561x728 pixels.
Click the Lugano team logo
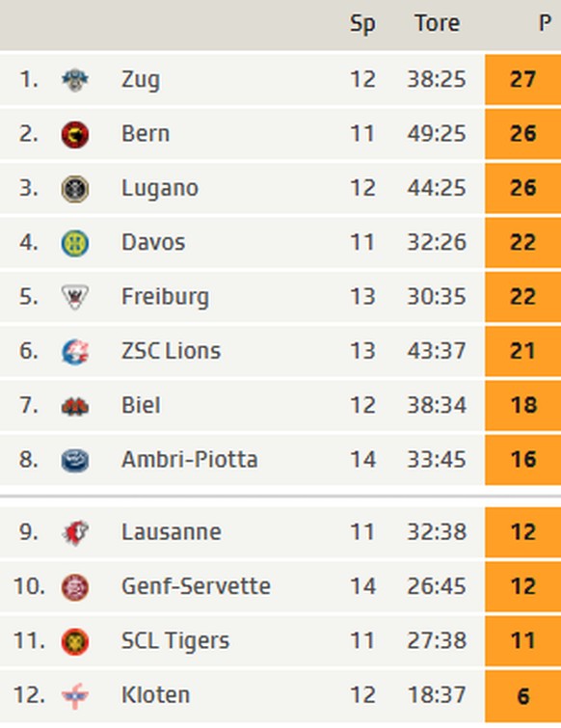(75, 189)
